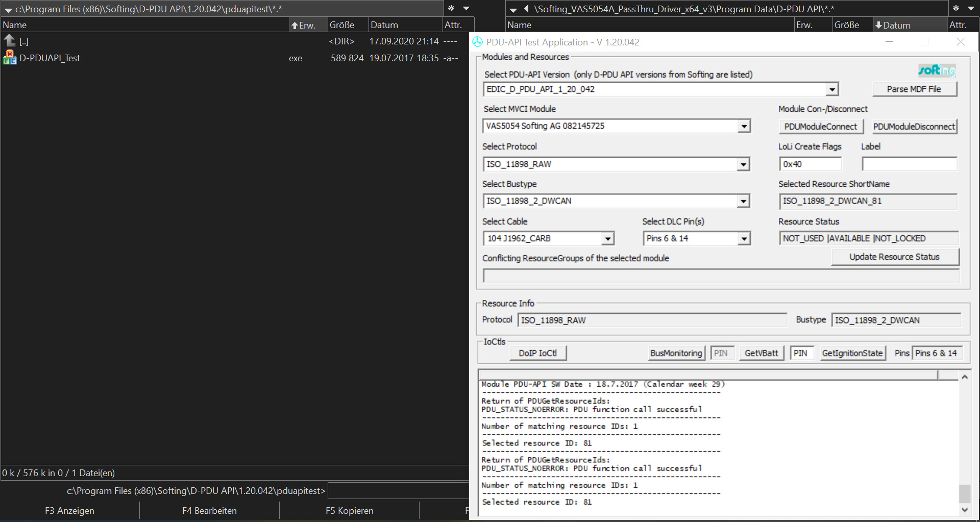Open right panel drive dropdown arrow

click(513, 10)
